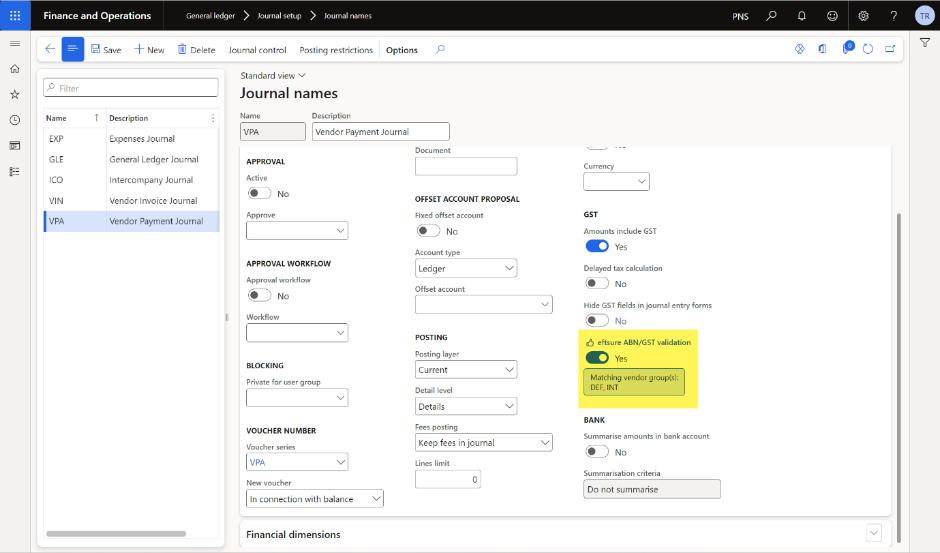Screen dimensions: 940x553
Task: Open settings gear
Action: 863,16
